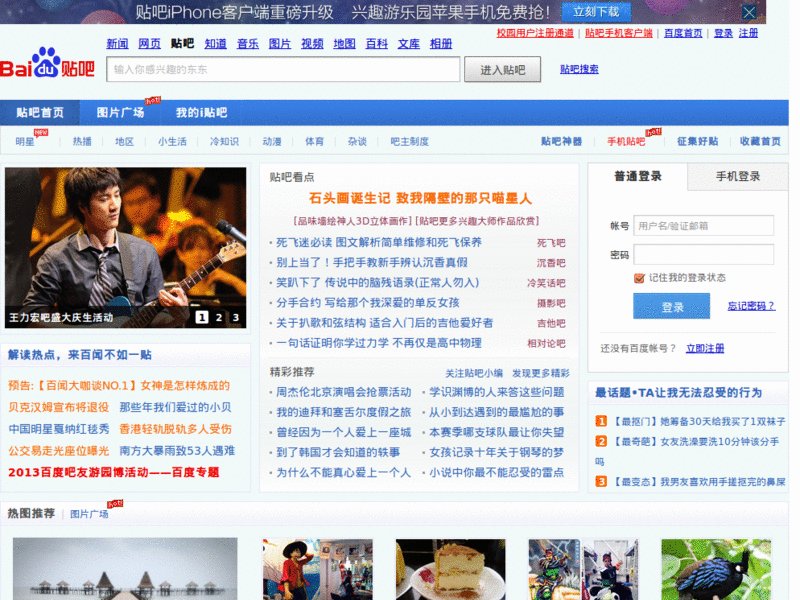Focus the 密码 password field
The width and height of the screenshot is (800, 600).
click(704, 255)
